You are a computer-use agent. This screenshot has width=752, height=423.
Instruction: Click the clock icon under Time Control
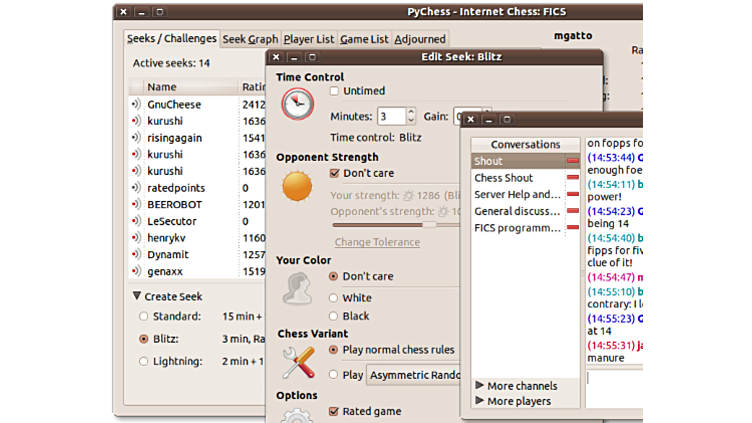point(297,104)
